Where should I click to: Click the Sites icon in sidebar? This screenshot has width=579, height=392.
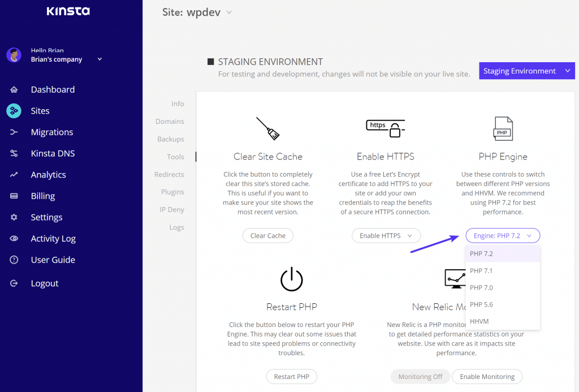pos(14,111)
